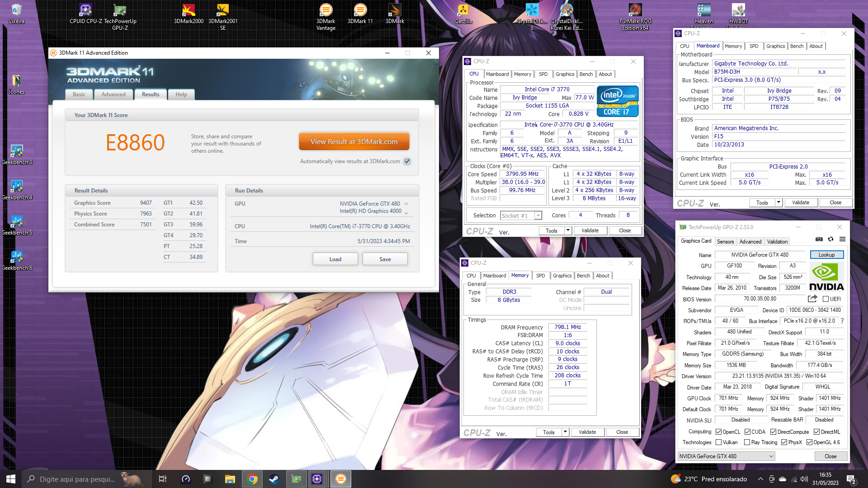Open Tools dropdown arrow in CPU-Z Memory window
This screenshot has height=488, width=868.
[x=565, y=432]
